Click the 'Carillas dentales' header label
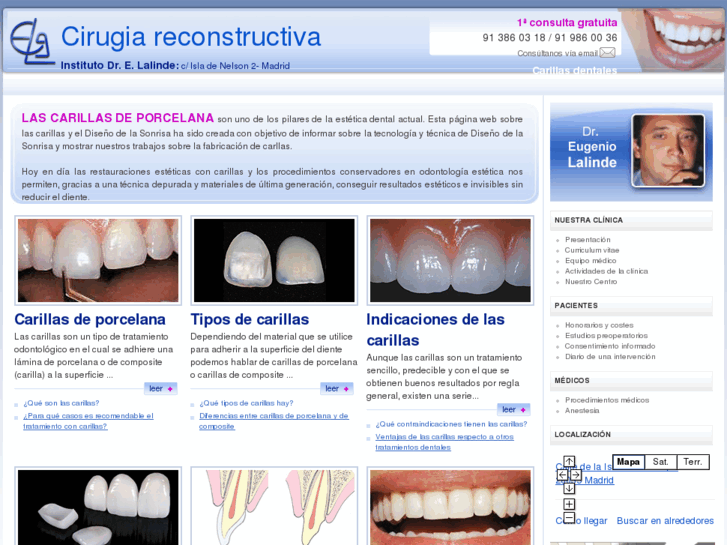The height and width of the screenshot is (545, 727). point(574,71)
